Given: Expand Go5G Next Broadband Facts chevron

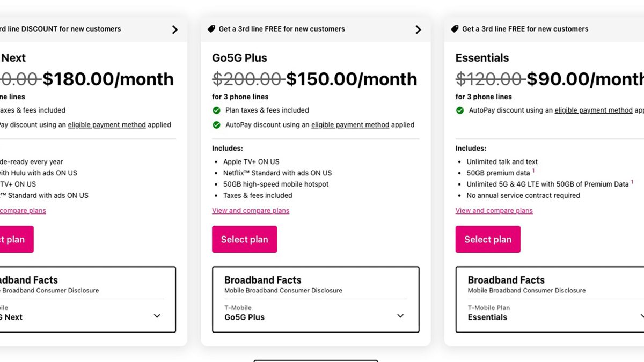Looking at the screenshot, I should pyautogui.click(x=157, y=316).
